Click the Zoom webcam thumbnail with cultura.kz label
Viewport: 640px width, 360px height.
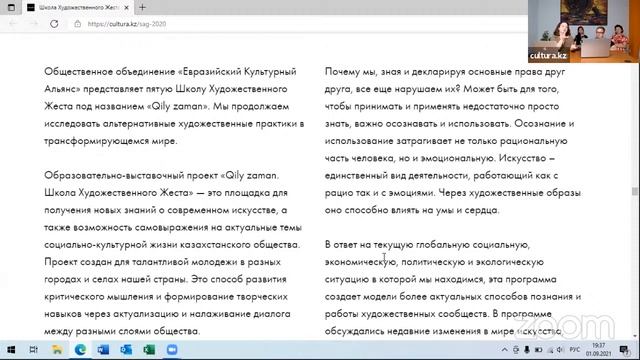point(584,31)
